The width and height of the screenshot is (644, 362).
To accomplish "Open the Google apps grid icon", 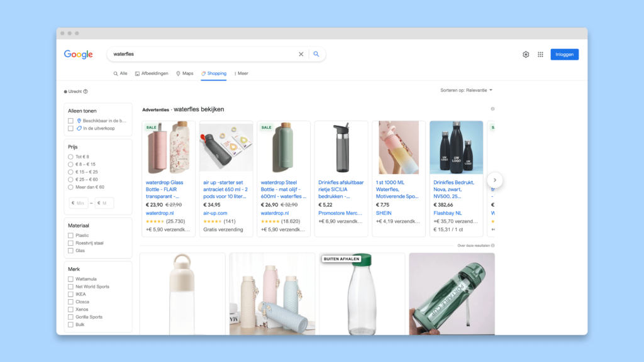I will tap(540, 55).
